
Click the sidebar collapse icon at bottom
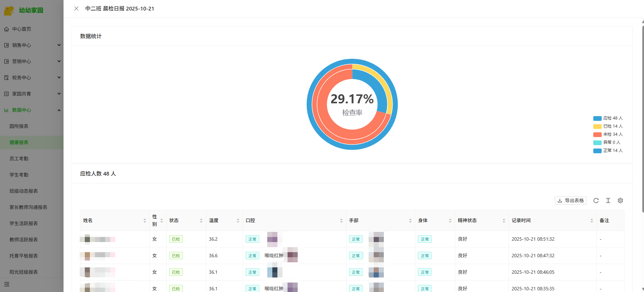coord(7,284)
